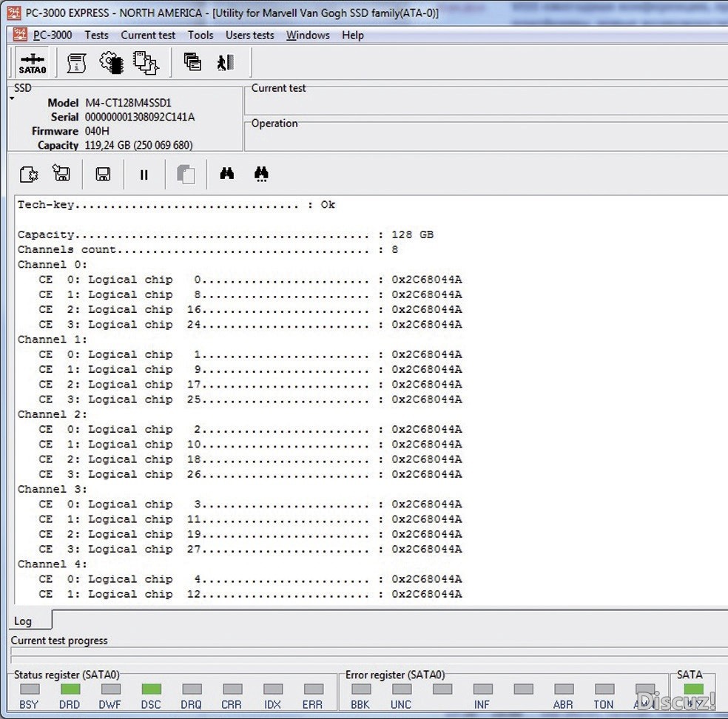Viewport: 728px width, 719px height.
Task: Open the PC-3000 menu
Action: click(x=53, y=36)
